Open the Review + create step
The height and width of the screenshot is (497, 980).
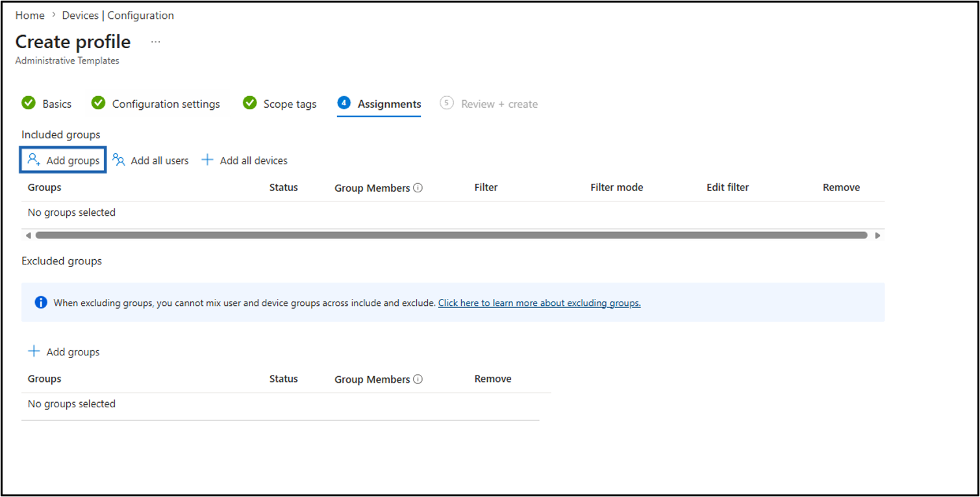click(499, 104)
